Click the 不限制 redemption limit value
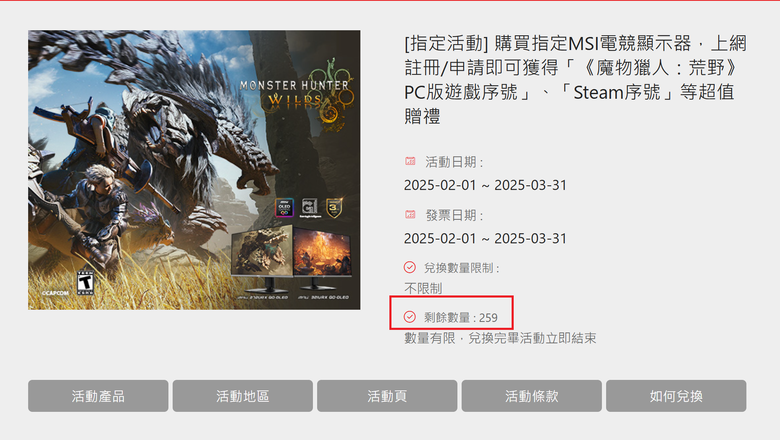Viewport: 780px width, 440px height. point(423,288)
